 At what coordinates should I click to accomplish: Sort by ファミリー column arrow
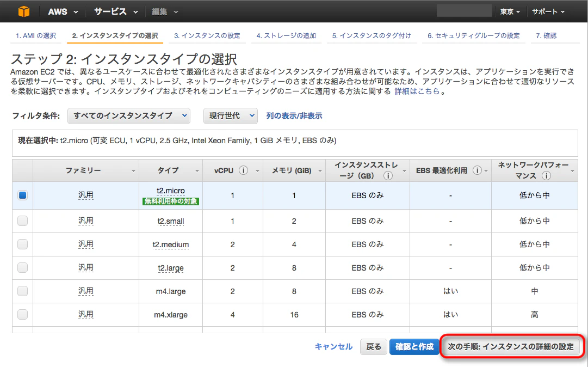coord(133,171)
